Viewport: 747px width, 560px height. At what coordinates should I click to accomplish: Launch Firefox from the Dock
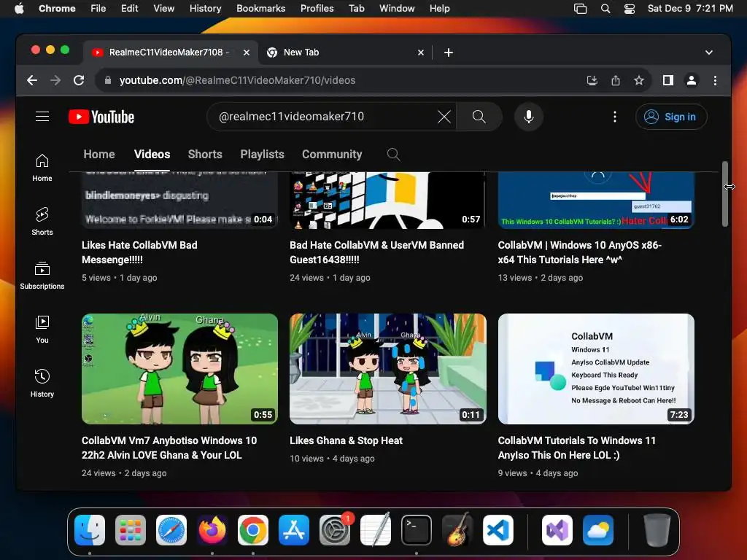click(212, 530)
